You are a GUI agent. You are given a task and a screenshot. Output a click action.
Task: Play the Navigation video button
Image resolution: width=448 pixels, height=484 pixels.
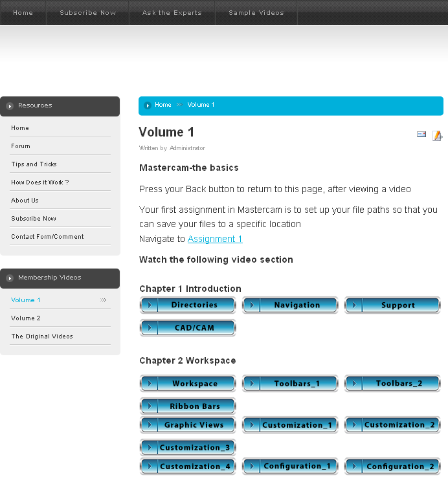[x=290, y=305]
